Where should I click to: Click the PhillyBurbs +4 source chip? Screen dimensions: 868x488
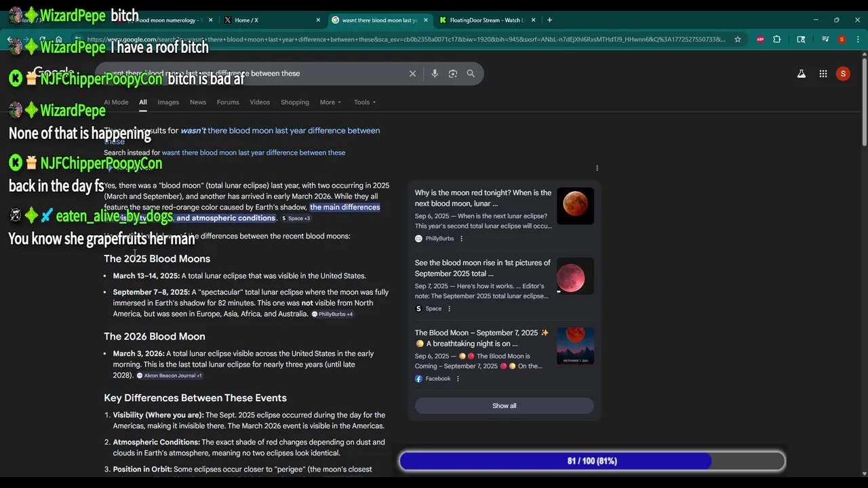tap(332, 314)
